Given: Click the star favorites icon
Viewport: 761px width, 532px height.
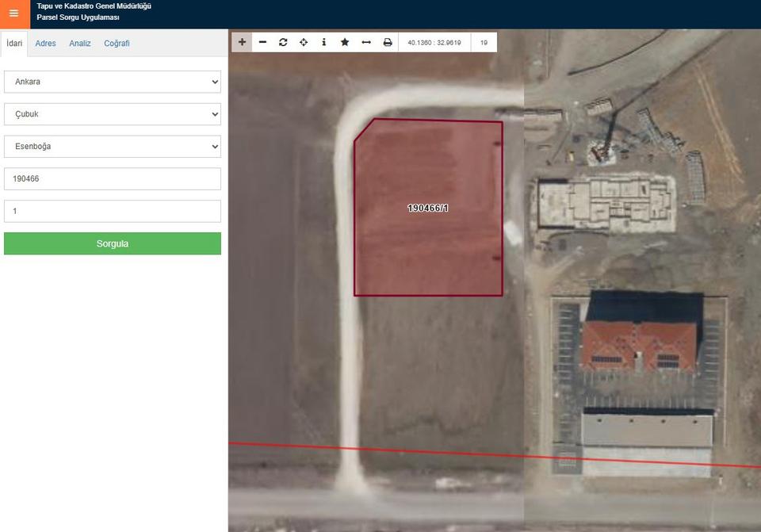Looking at the screenshot, I should [345, 42].
